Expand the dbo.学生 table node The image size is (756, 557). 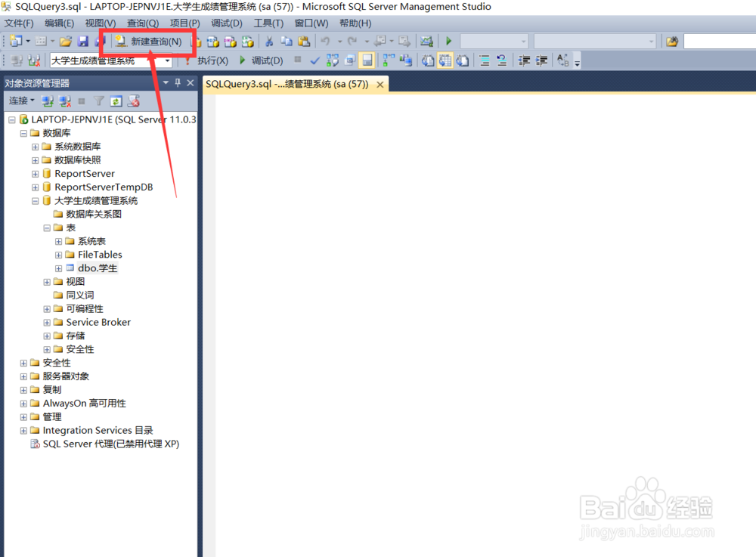coord(58,268)
